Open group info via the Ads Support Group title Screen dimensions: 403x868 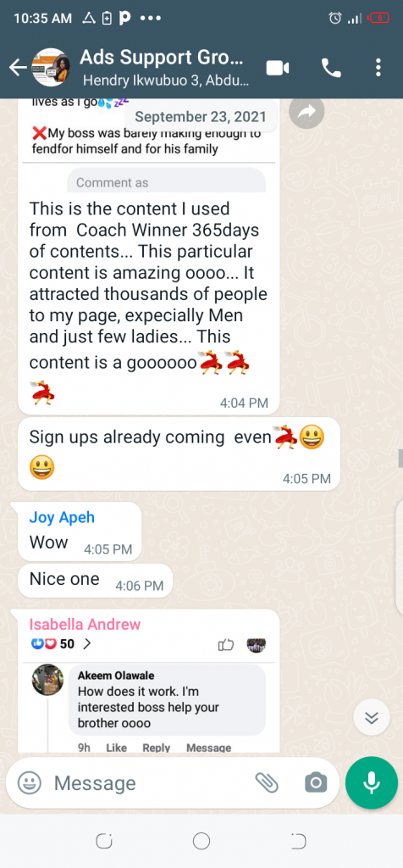(x=162, y=58)
